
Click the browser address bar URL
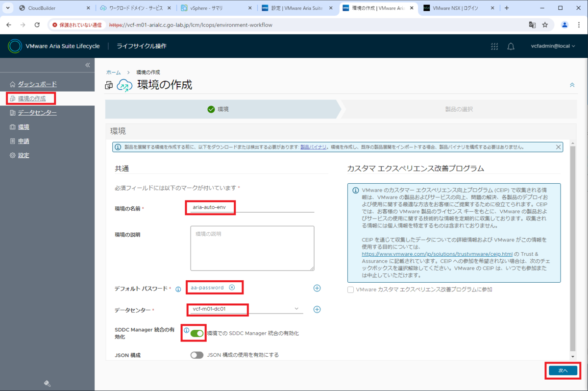click(191, 24)
